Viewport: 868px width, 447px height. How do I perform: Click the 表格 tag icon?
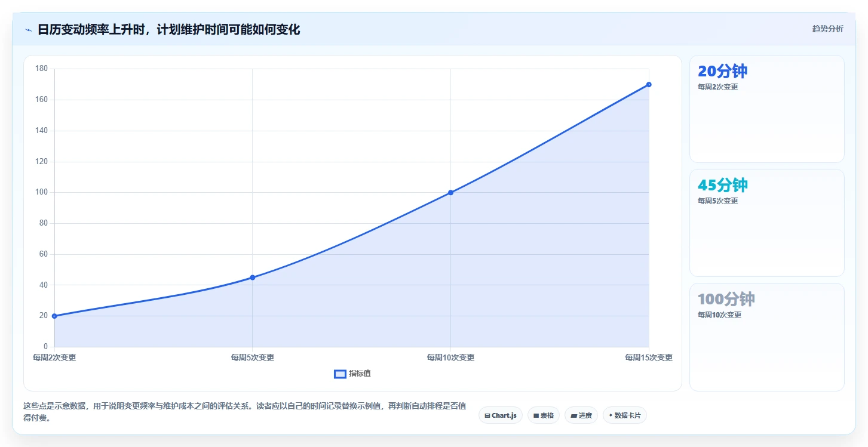[536, 415]
